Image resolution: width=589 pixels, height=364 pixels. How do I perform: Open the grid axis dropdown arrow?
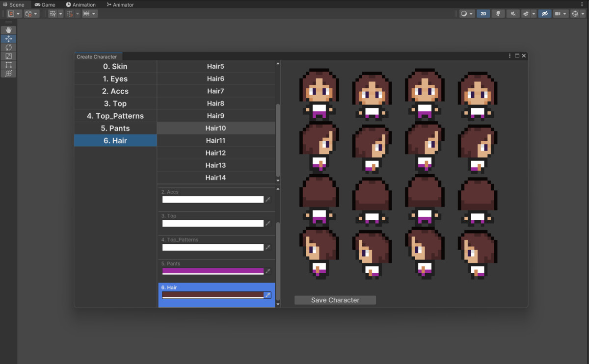(x=60, y=14)
